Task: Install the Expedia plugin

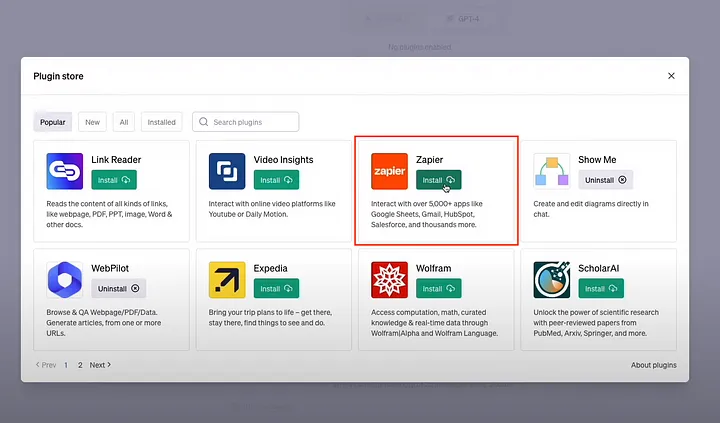Action: [276, 288]
